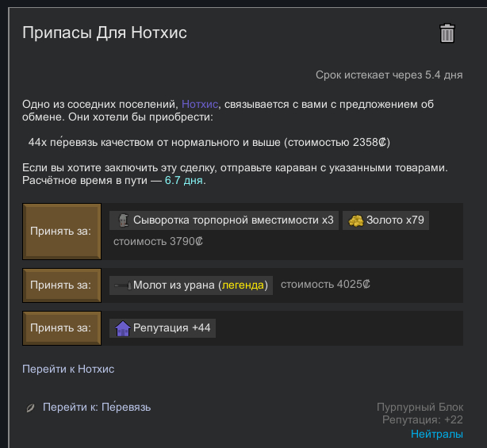Image resolution: width=487 pixels, height=448 pixels.
Task: Click the Сыворотка торпорной вместимости x3 reward
Action: coord(224,220)
